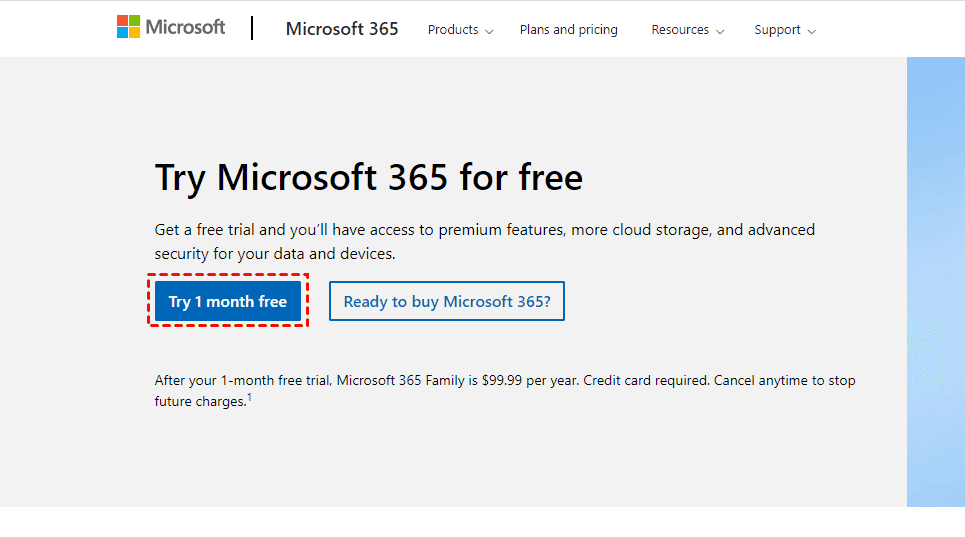The image size is (965, 537).
Task: Click the Microsoft wordmark text
Action: coord(185,28)
